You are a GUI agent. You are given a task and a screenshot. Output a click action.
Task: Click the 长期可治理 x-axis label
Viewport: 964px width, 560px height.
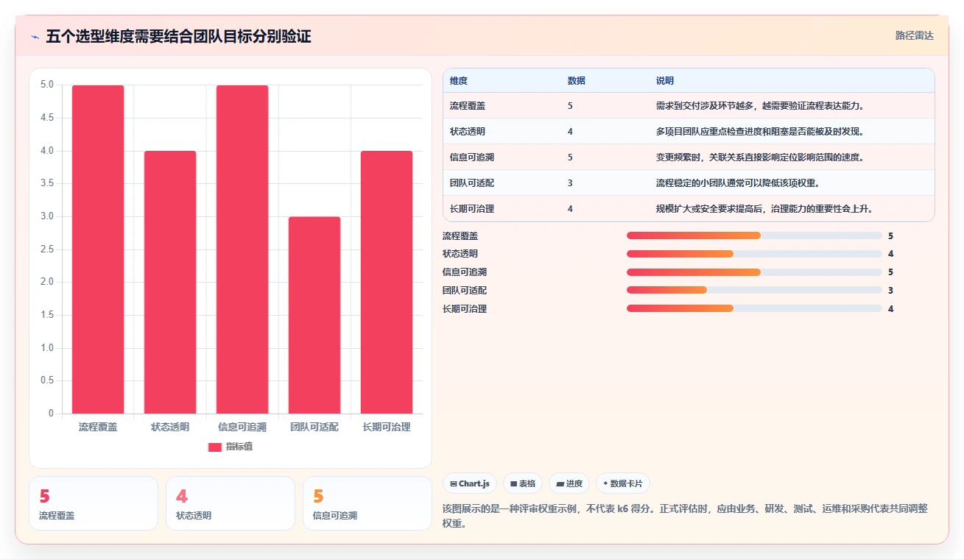387,427
